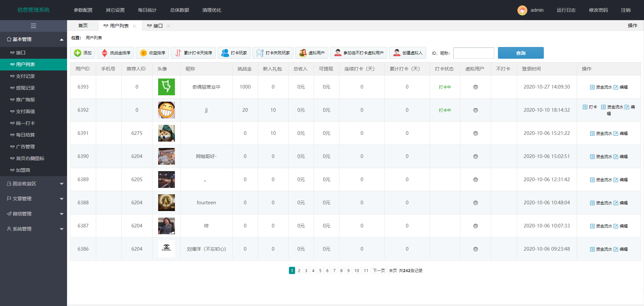Click the 虚拟用户 people icon
Viewport: 644px width, 306px height.
[303, 53]
